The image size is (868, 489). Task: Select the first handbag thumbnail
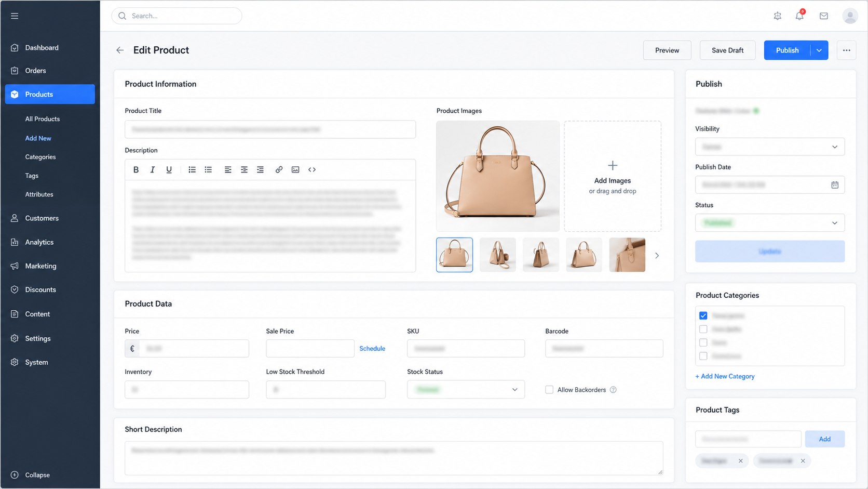454,255
